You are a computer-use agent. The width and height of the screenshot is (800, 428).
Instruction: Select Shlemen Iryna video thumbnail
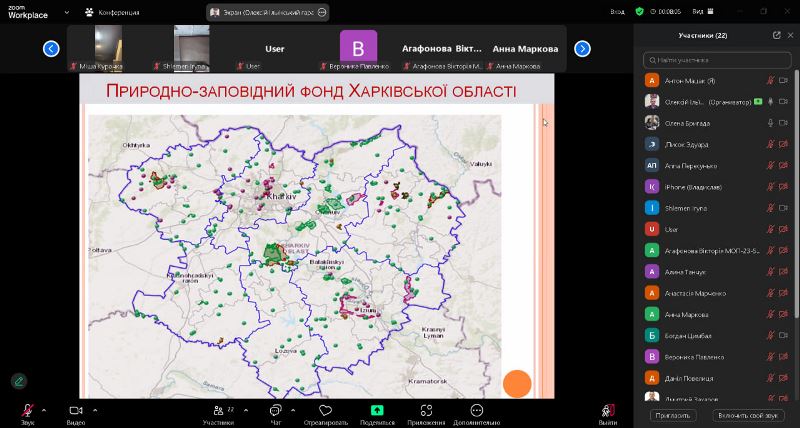point(191,48)
